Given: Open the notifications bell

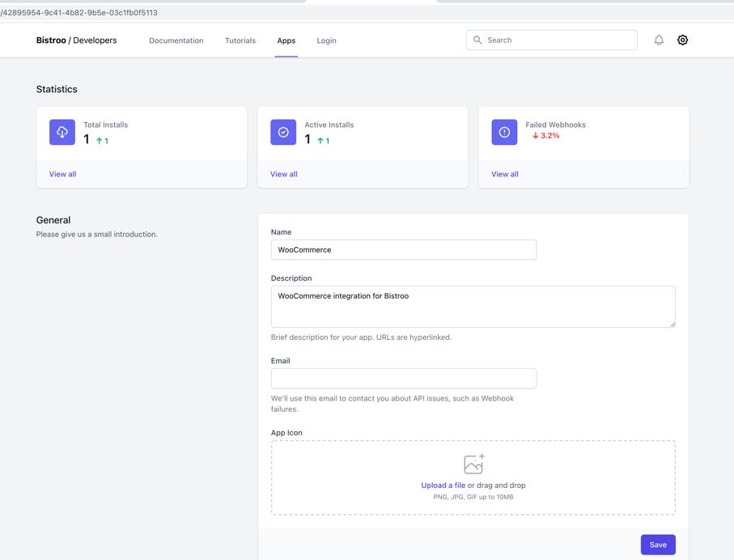Looking at the screenshot, I should coord(659,40).
